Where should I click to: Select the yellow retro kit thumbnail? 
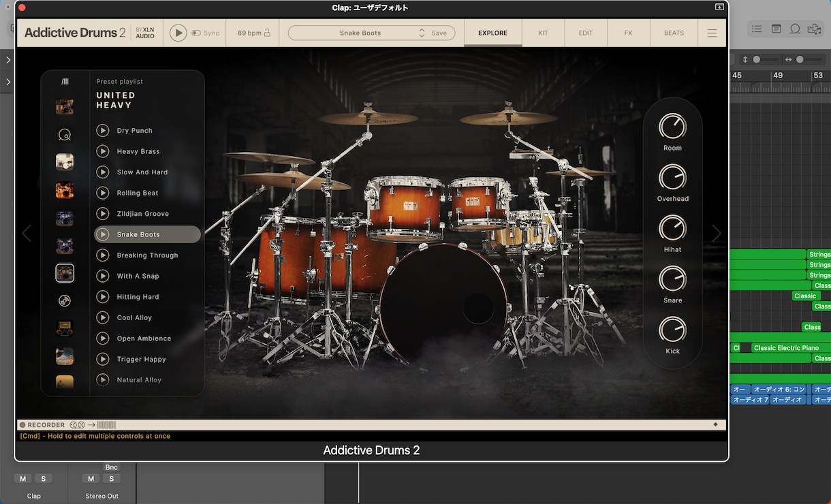(65, 328)
